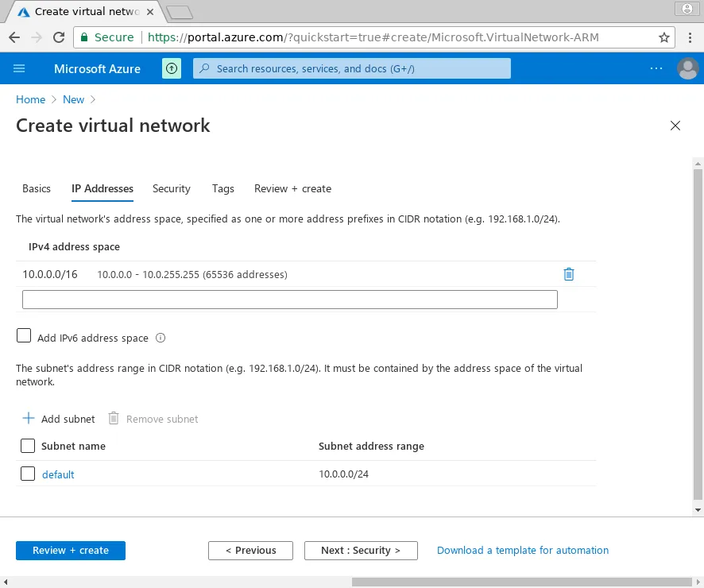704x588 pixels.
Task: Close the Create virtual network blade
Action: pos(675,126)
